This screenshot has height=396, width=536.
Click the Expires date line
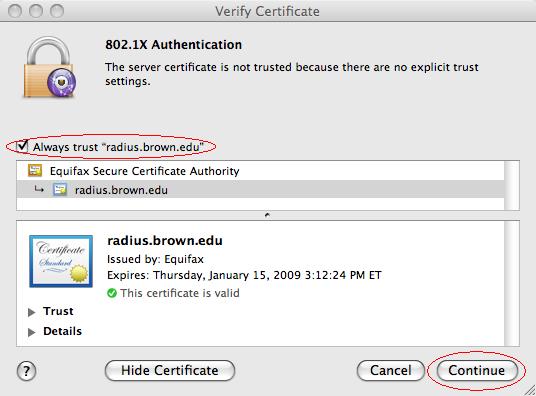(x=244, y=275)
